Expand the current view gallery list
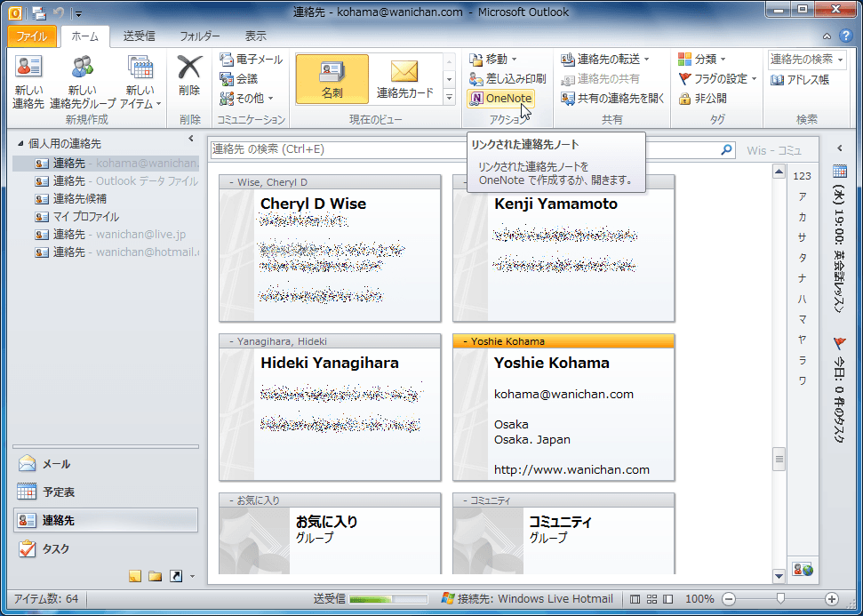863x616 pixels. pyautogui.click(x=449, y=98)
